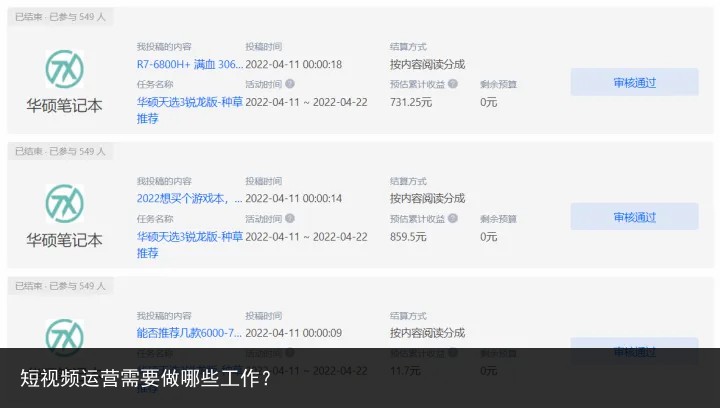The height and width of the screenshot is (408, 720).
Task: Click the caption '短视频运营需要做哪些工作?'
Action: pyautogui.click(x=146, y=378)
